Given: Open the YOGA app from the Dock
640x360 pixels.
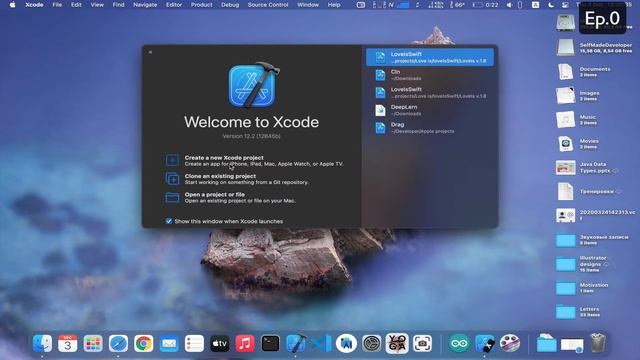Looking at the screenshot, I should 397,344.
